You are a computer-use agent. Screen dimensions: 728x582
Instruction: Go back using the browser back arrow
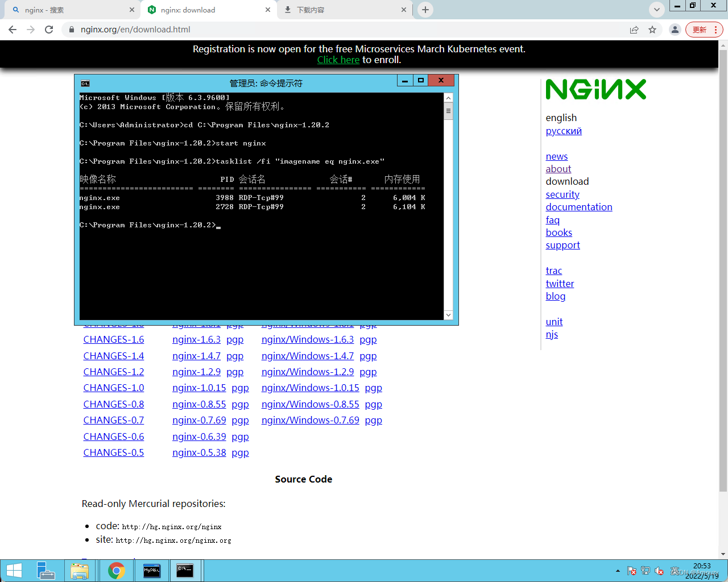coord(13,30)
